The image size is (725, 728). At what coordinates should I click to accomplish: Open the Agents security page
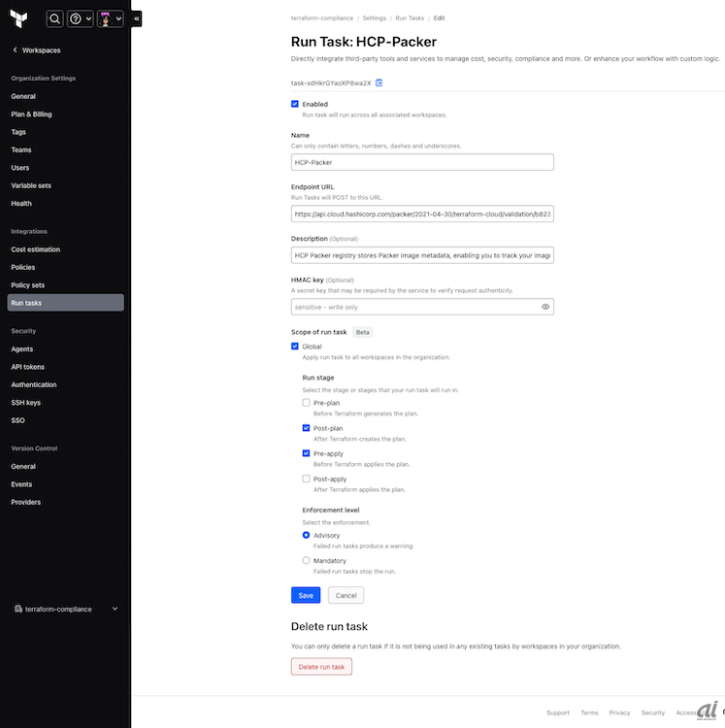pos(22,349)
